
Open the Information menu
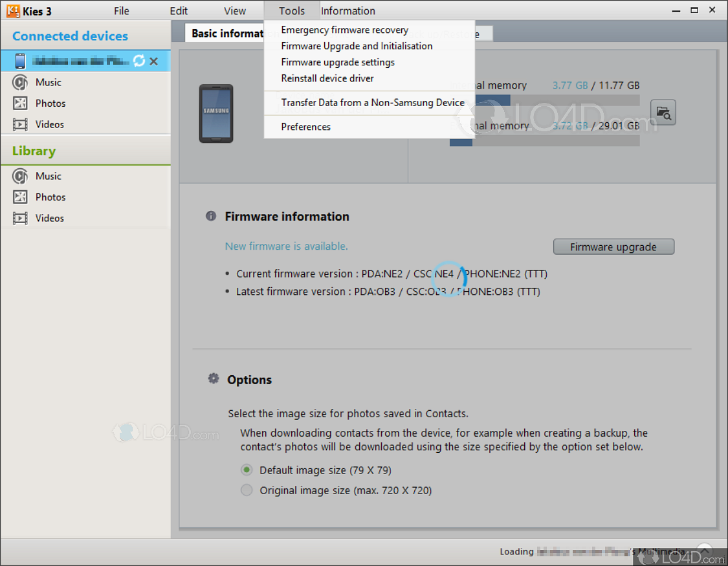click(x=347, y=10)
